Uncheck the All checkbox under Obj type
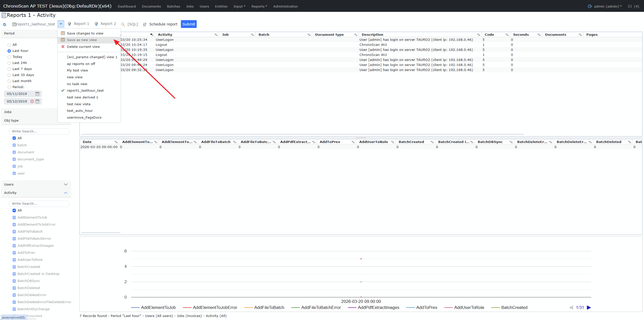Viewport: 644px width, 320px height. (14, 138)
